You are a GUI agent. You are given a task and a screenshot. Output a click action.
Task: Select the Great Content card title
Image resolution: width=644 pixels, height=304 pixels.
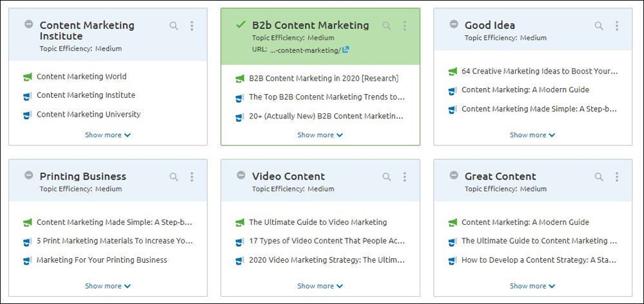click(x=500, y=176)
